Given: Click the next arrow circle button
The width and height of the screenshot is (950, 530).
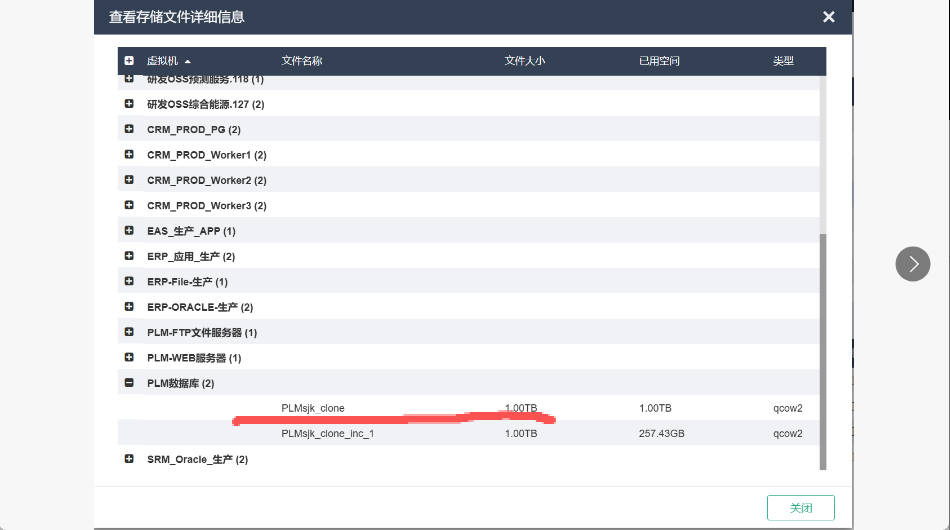Looking at the screenshot, I should pos(912,264).
